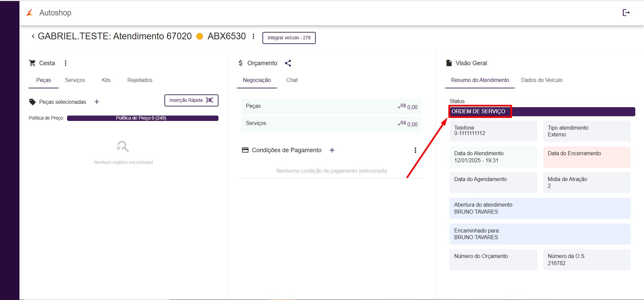Click the logout icon in the header
644x300 pixels.
[626, 13]
